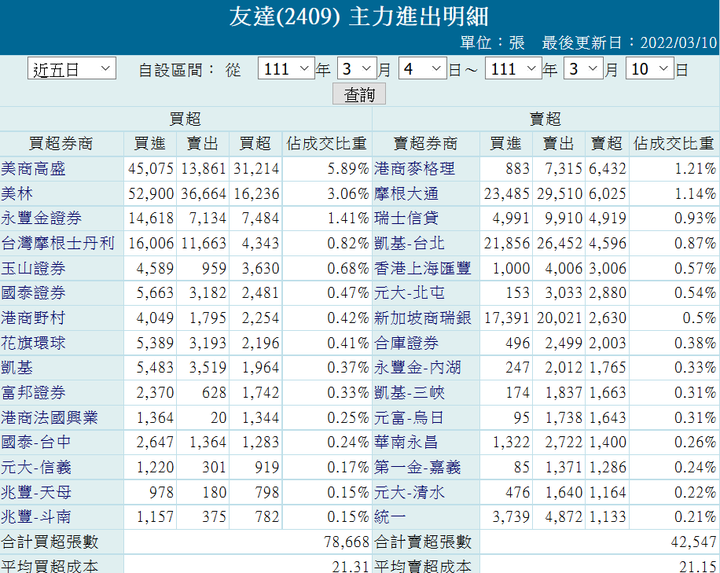Select total net-sell value 42,547
This screenshot has height=573, width=720.
[693, 542]
